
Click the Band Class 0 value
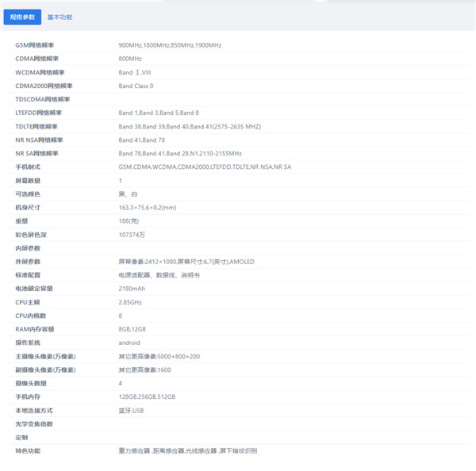136,86
